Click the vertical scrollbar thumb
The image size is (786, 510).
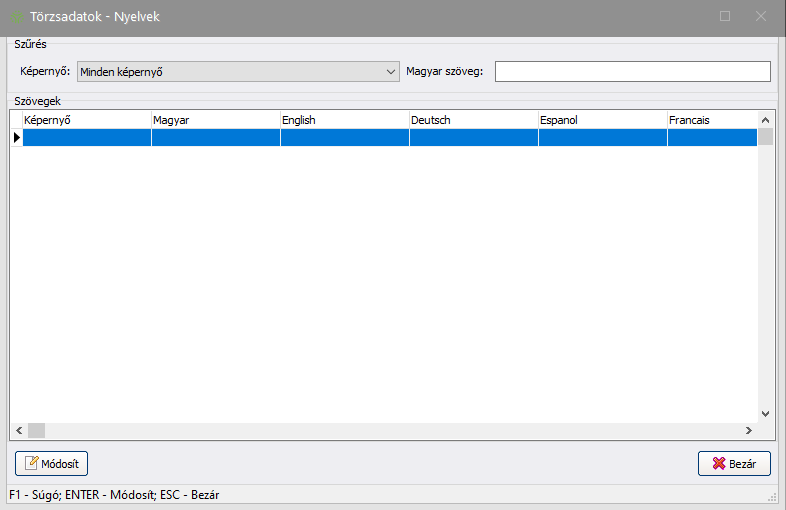765,137
